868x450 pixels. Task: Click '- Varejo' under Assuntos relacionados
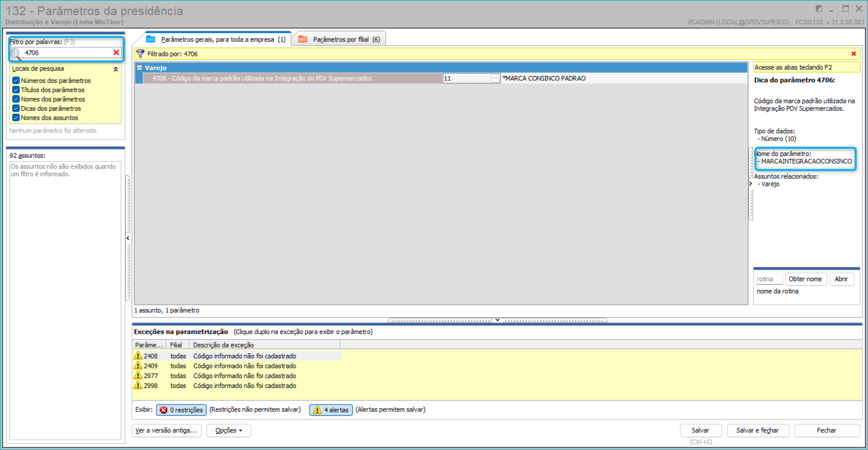coord(769,184)
